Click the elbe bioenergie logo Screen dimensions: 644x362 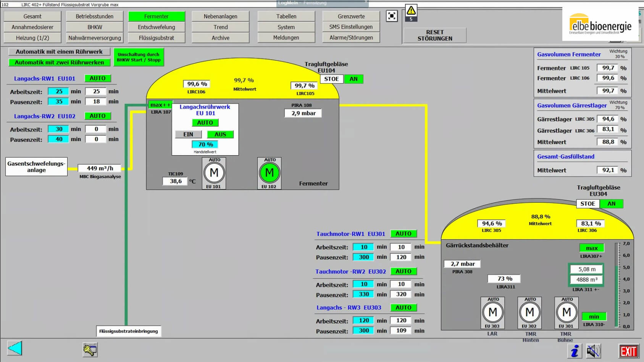[600, 24]
